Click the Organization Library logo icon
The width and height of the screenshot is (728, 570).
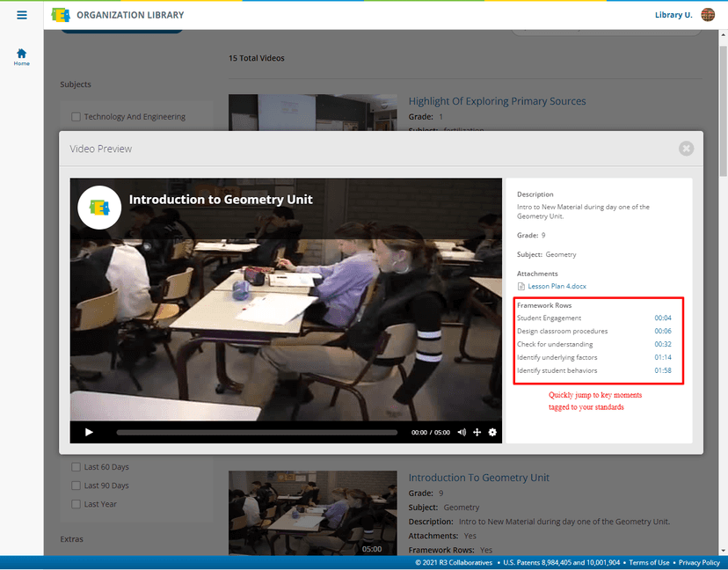(x=60, y=14)
